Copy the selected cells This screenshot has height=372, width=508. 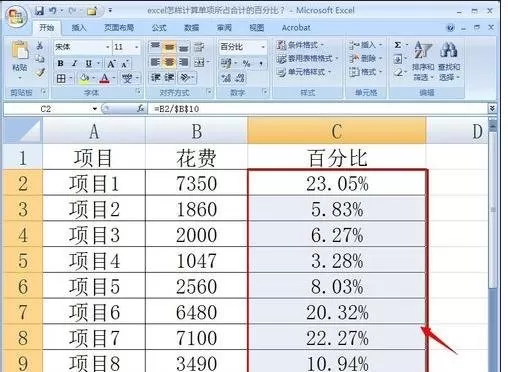[x=40, y=59]
